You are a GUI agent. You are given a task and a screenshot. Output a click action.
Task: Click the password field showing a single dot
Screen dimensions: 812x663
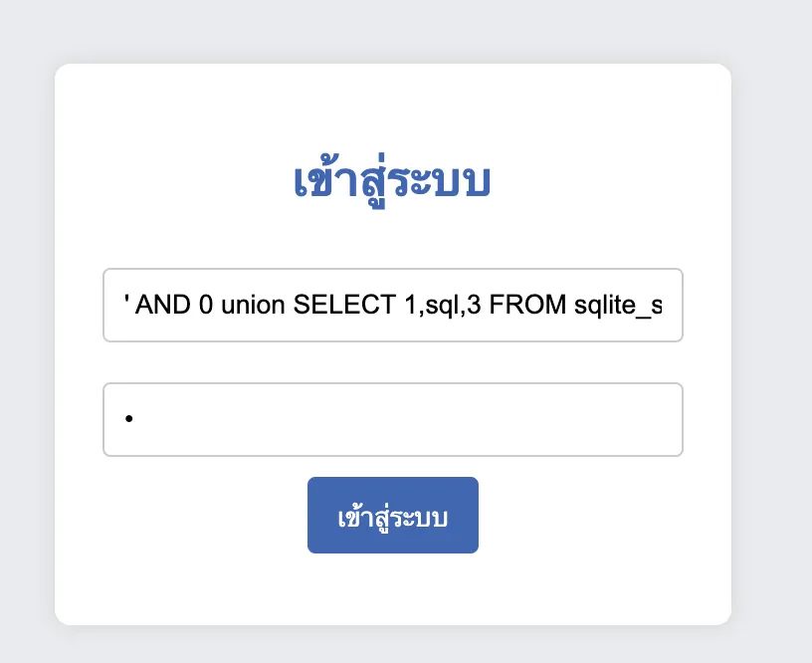click(x=393, y=419)
